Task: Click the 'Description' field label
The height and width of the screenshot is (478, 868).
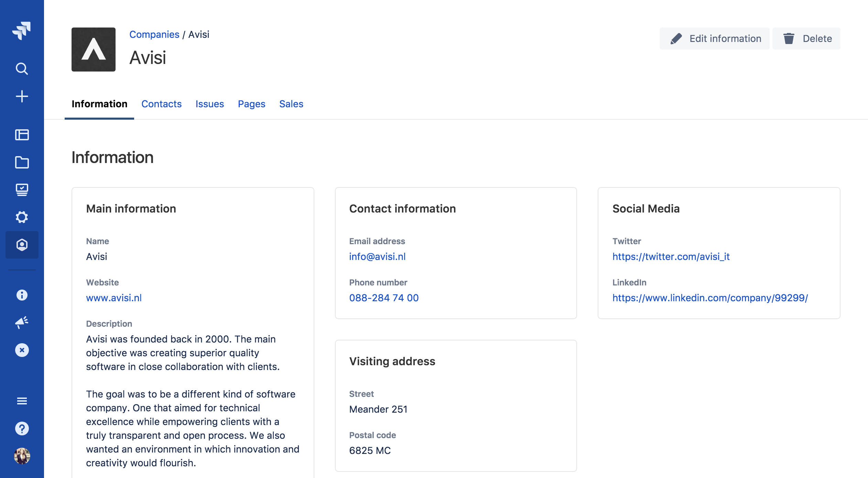Action: pyautogui.click(x=109, y=324)
